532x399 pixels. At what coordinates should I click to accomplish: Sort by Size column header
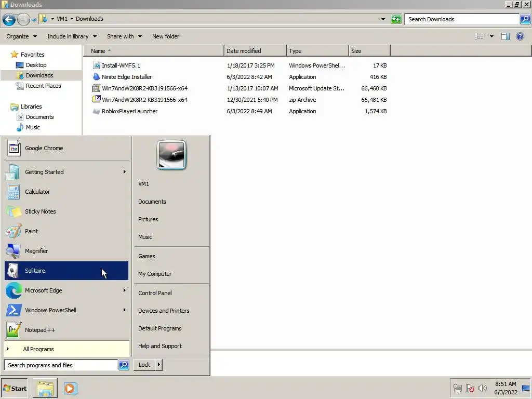pos(369,51)
